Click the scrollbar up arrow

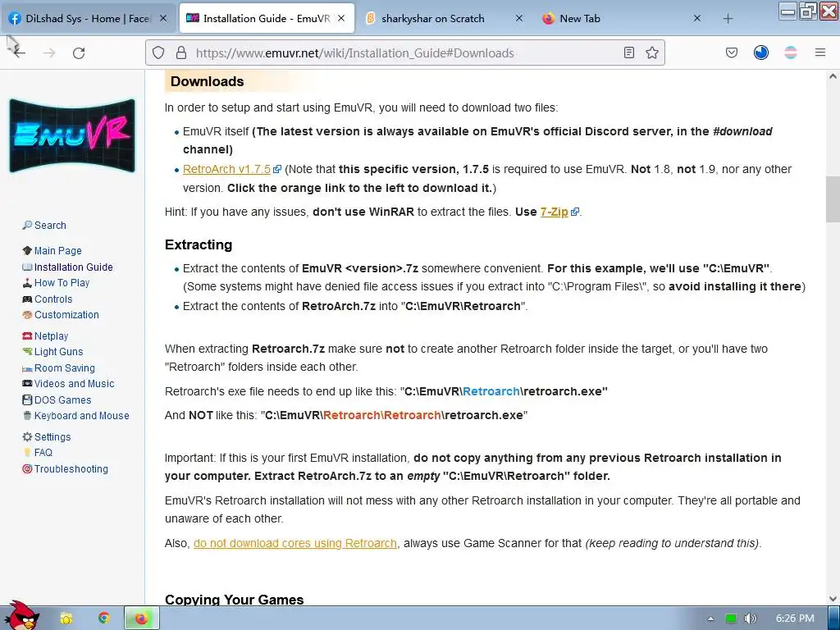833,76
